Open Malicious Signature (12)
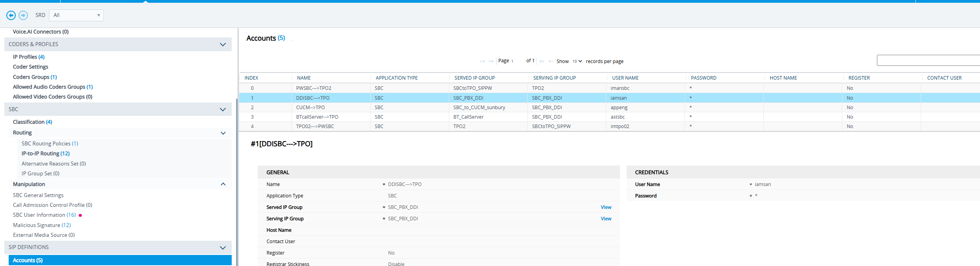 [42, 225]
